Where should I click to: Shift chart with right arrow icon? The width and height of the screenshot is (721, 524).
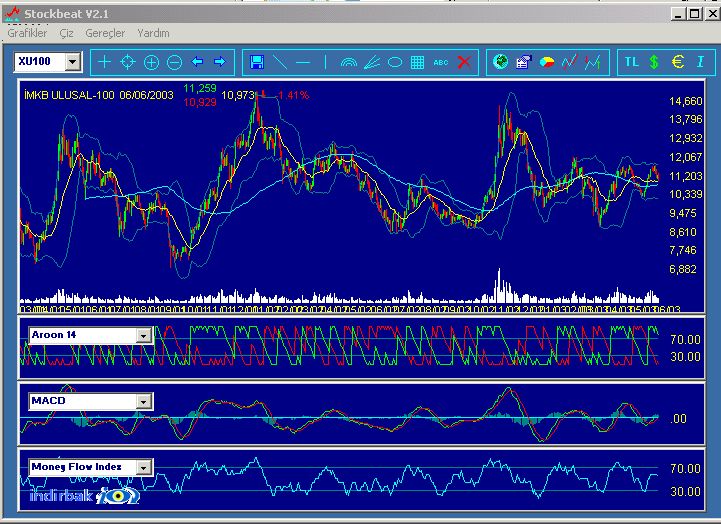(220, 62)
